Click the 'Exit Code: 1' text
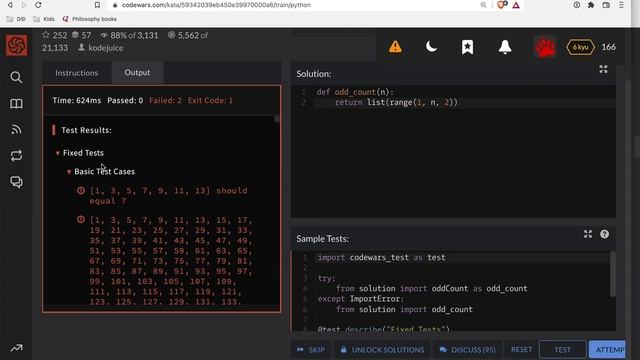640x360 pixels. 210,100
